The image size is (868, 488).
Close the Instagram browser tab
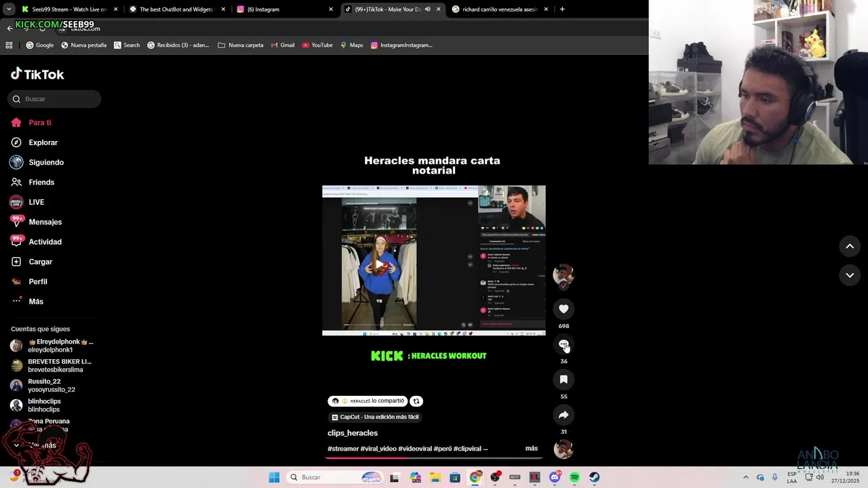(331, 9)
